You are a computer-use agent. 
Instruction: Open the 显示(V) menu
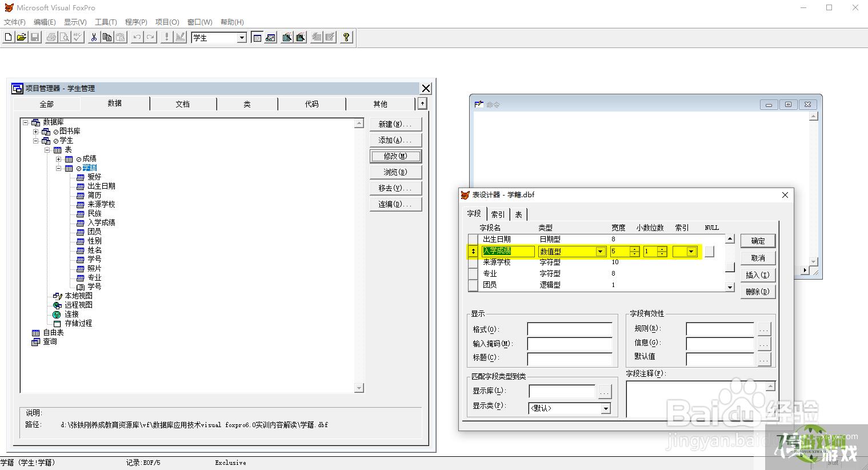[75, 22]
